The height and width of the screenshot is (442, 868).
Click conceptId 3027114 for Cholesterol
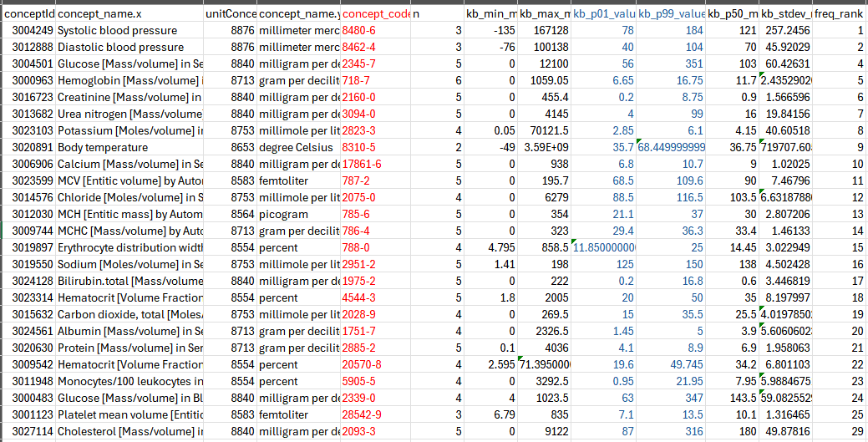tap(28, 432)
